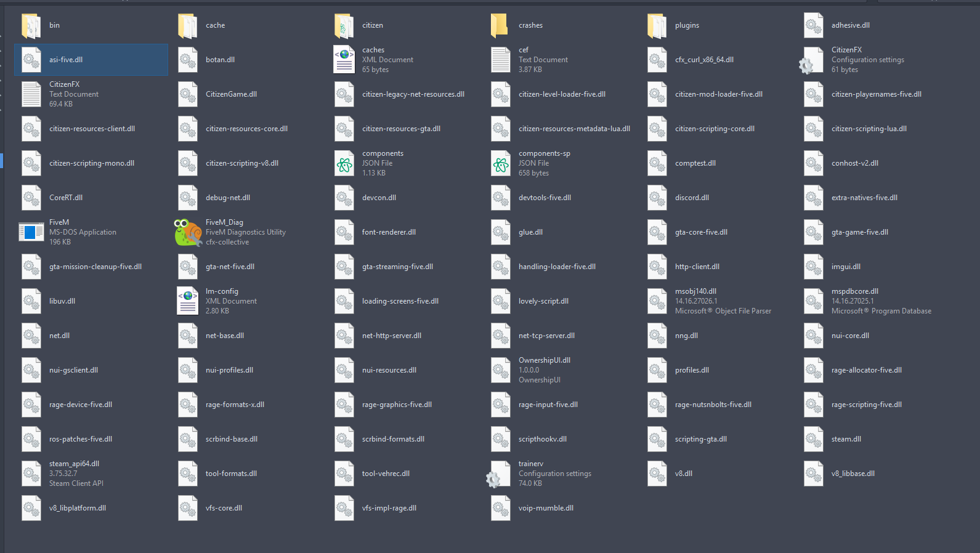Click citizen-playernames-five.dll file name
980x553 pixels.
coord(877,94)
